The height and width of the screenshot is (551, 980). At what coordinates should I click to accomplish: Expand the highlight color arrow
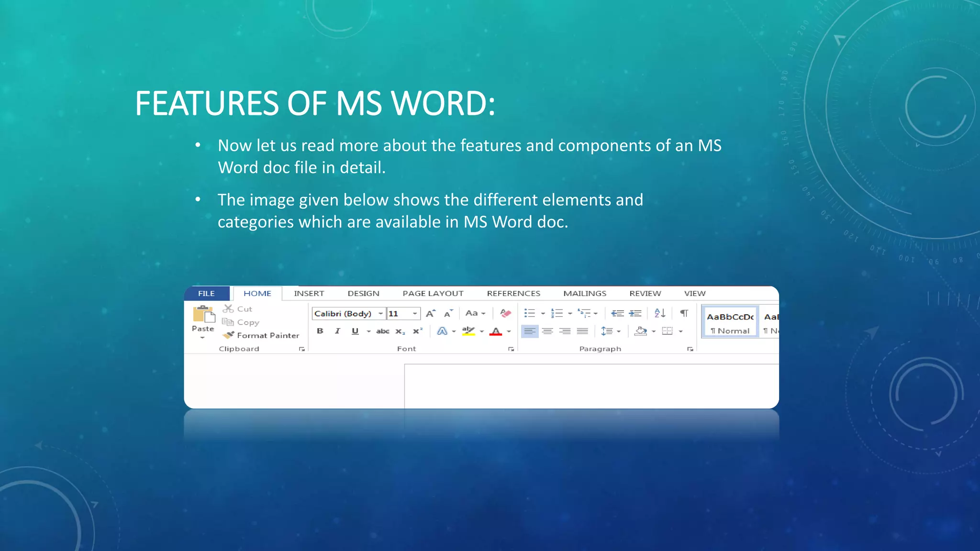pyautogui.click(x=481, y=331)
